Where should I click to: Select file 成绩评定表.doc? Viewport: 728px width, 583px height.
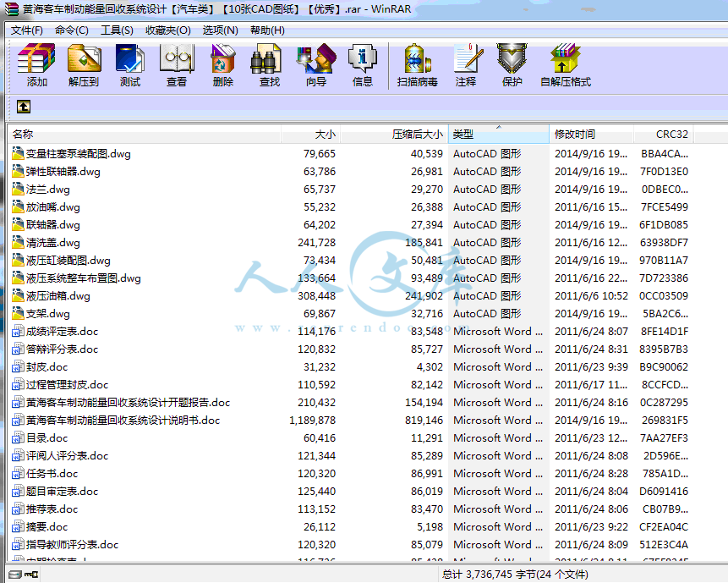tap(63, 332)
